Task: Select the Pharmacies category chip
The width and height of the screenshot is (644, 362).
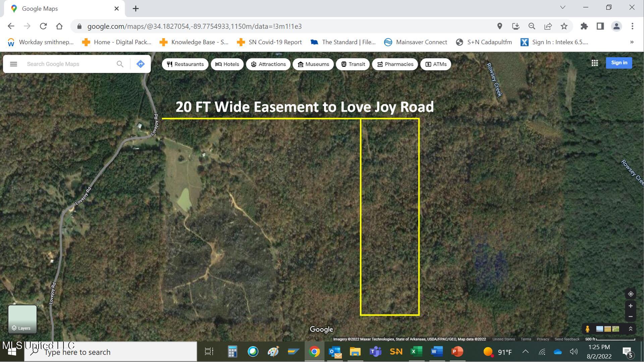Action: [x=395, y=64]
